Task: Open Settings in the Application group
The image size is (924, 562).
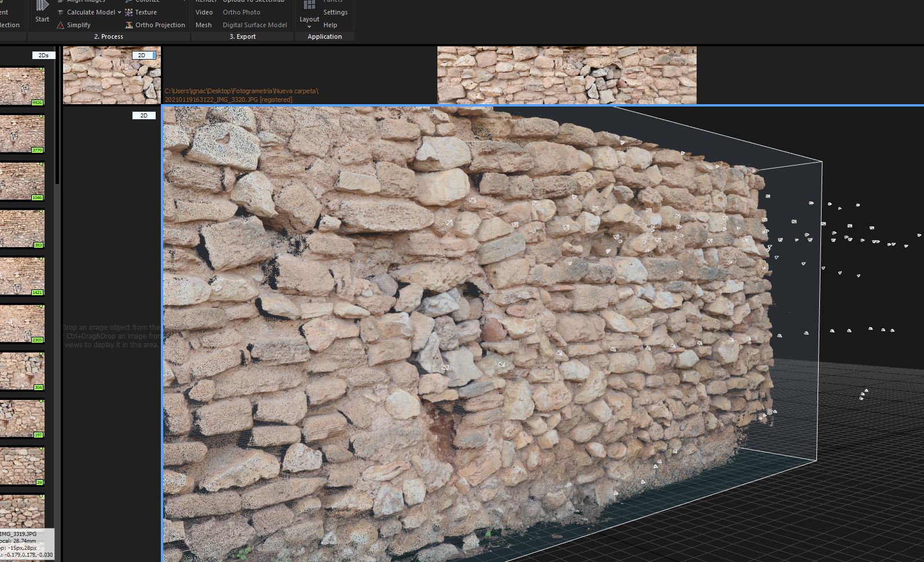Action: [x=336, y=12]
